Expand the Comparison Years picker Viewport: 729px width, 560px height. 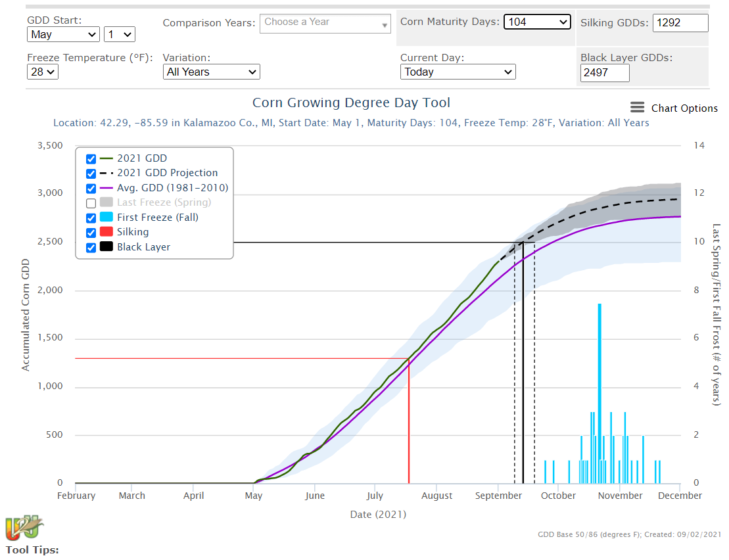tap(325, 22)
